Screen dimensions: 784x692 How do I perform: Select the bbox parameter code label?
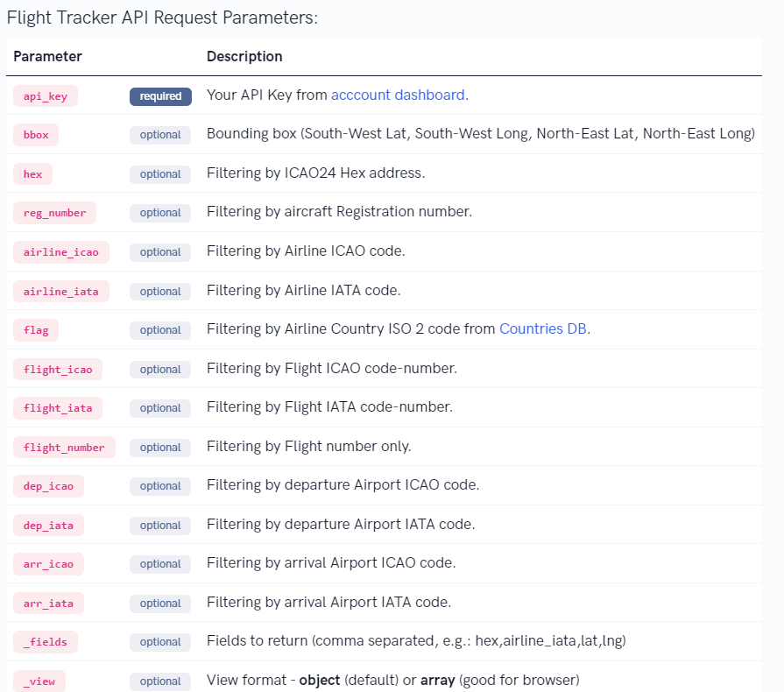(36, 135)
